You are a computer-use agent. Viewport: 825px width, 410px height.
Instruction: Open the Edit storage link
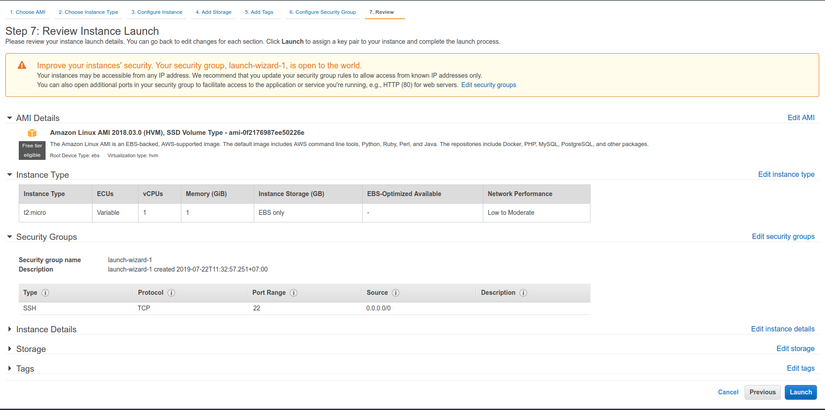(x=796, y=349)
